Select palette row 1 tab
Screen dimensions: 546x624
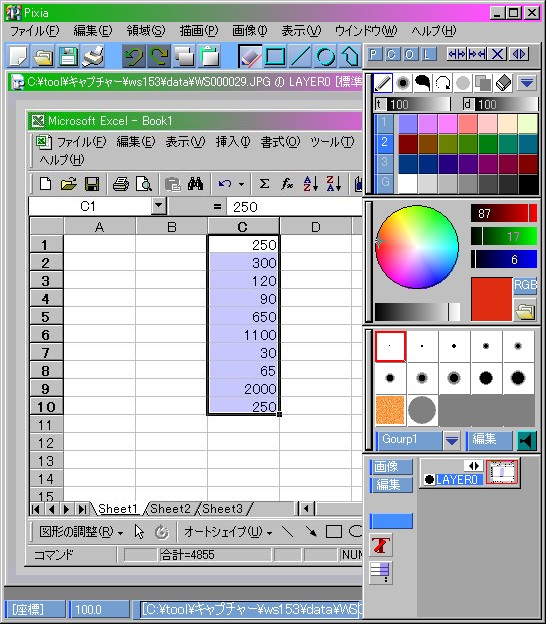pyautogui.click(x=384, y=123)
